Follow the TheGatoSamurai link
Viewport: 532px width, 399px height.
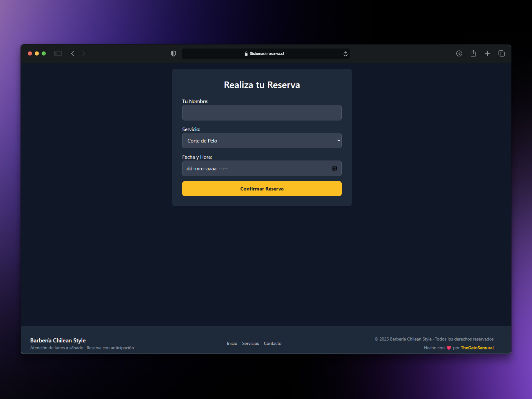click(x=477, y=348)
